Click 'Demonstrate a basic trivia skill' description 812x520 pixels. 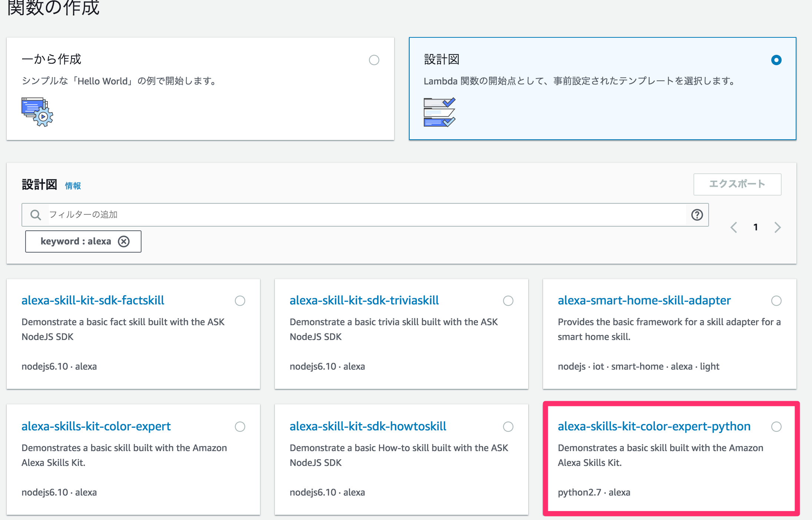tap(394, 329)
